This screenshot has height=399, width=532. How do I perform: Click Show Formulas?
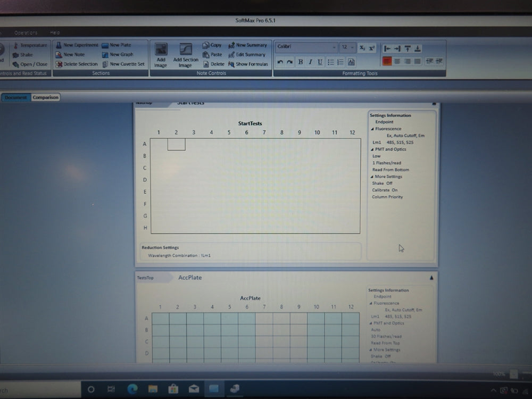[248, 64]
